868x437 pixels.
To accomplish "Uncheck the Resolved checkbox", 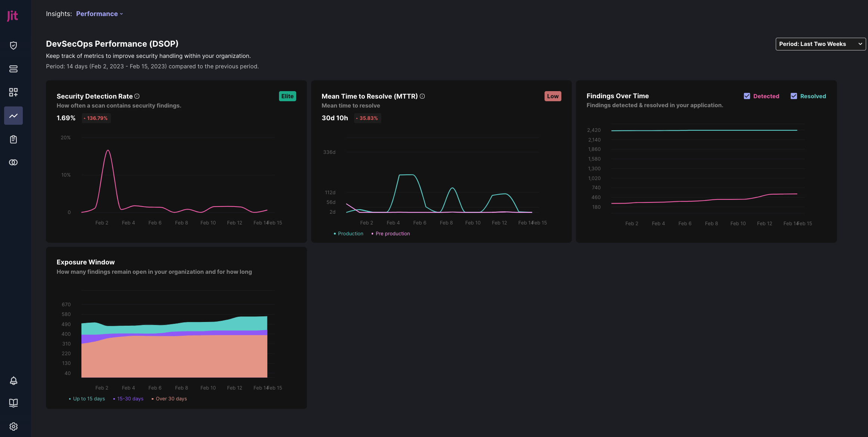I will click(x=794, y=96).
